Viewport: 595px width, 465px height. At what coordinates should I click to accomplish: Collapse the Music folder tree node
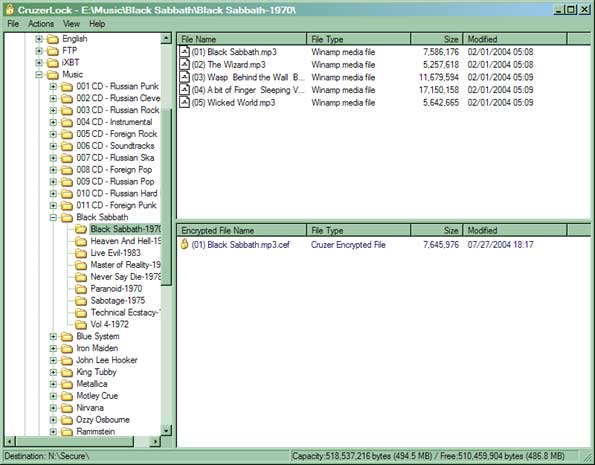tap(39, 75)
